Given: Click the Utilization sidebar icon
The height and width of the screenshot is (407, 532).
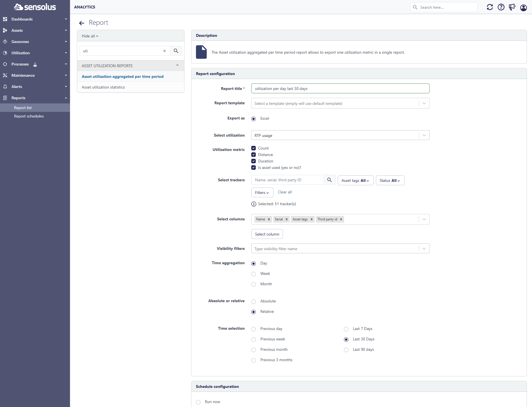Looking at the screenshot, I should point(5,53).
